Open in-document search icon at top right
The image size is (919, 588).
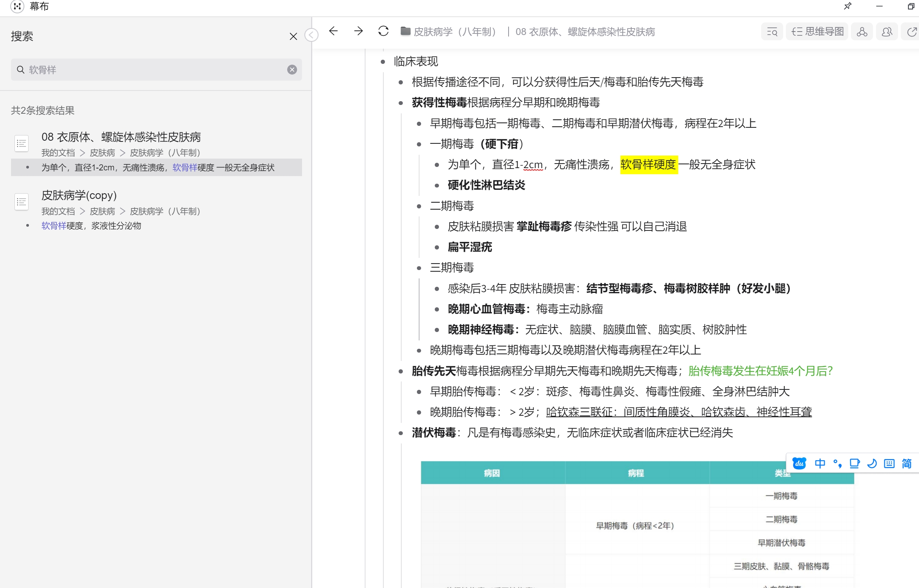point(772,31)
